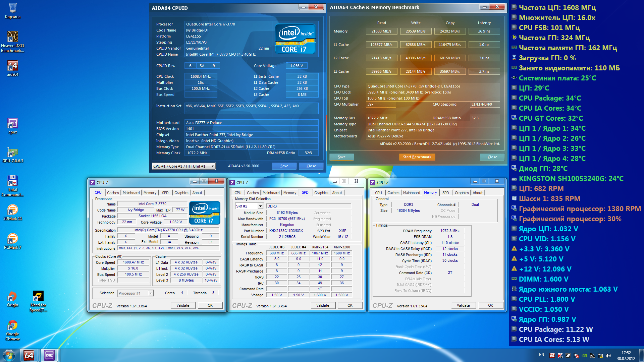The height and width of the screenshot is (362, 644).
Task: Open the volume icon in the system tray
Action: tap(608, 356)
